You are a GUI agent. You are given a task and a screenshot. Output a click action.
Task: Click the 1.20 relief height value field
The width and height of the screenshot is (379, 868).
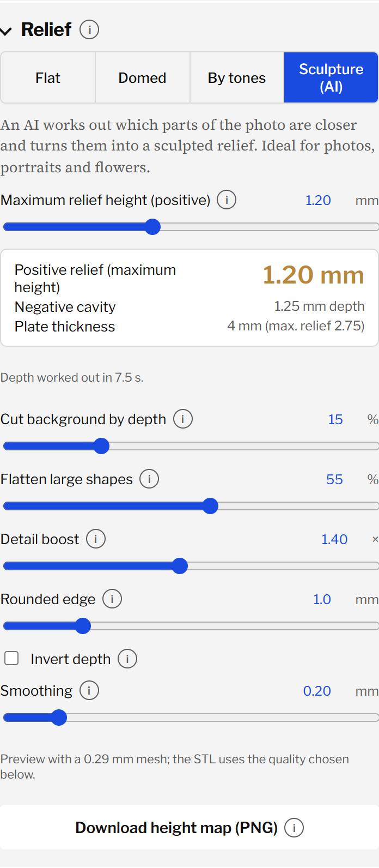[x=318, y=200]
